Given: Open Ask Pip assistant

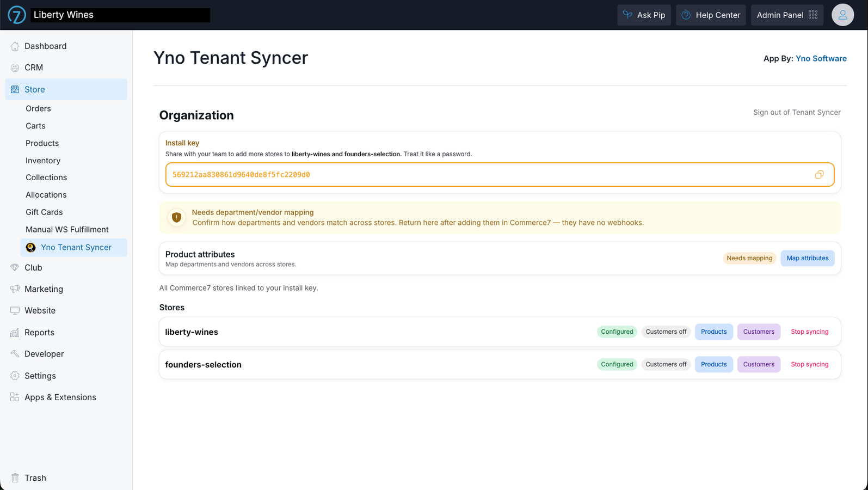Looking at the screenshot, I should coord(644,15).
